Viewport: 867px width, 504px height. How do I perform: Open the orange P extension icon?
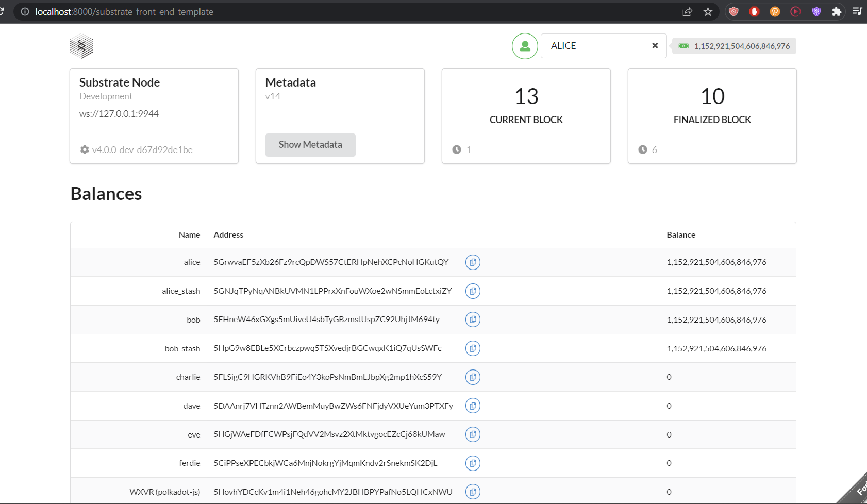(x=775, y=11)
